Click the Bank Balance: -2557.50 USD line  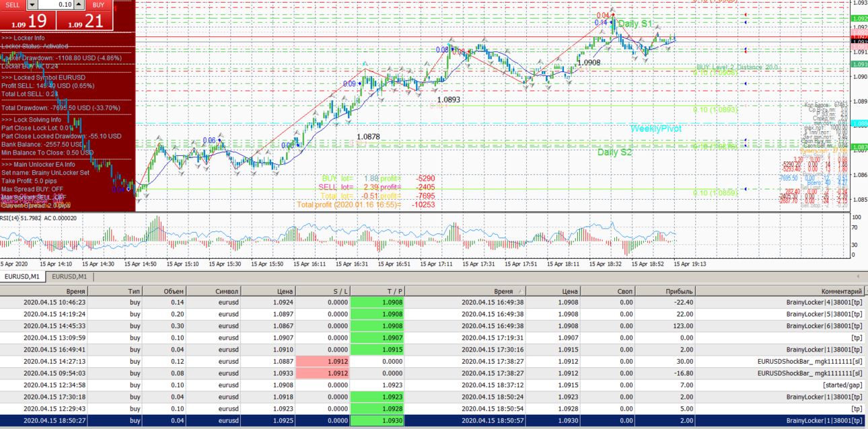click(42, 144)
